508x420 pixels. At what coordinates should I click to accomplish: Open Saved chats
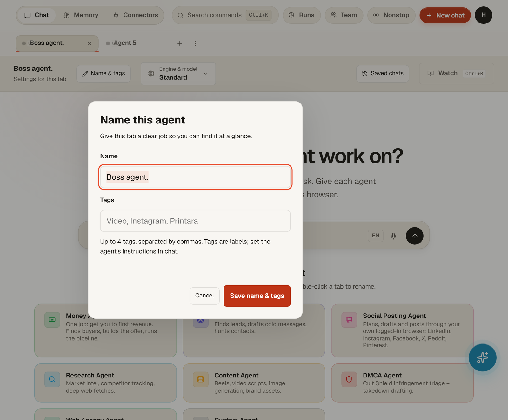click(383, 74)
